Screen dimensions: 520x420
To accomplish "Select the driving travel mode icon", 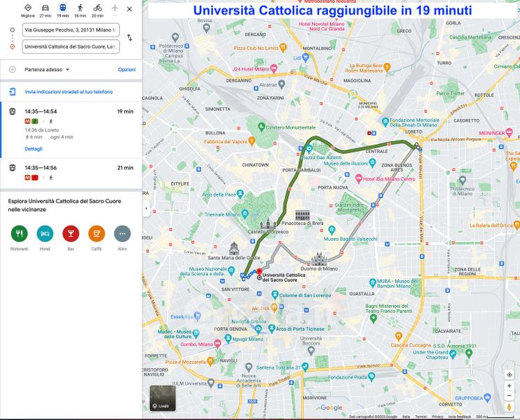I will (x=45, y=8).
